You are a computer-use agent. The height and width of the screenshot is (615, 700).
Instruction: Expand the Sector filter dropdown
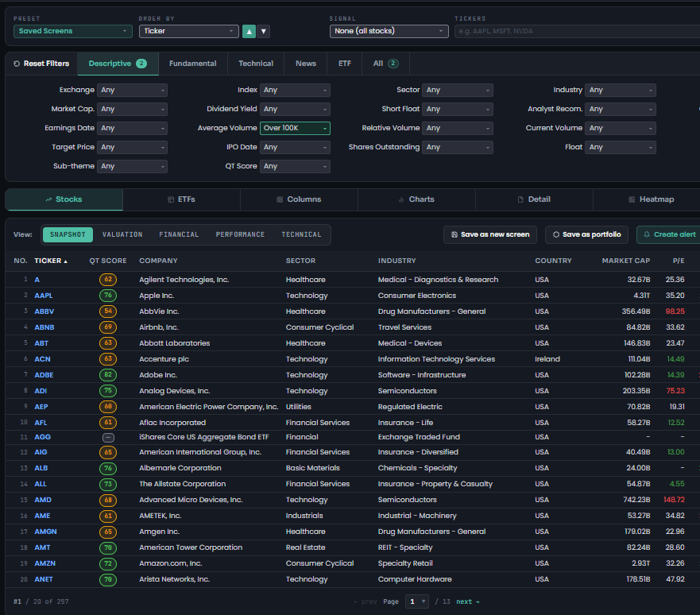point(458,90)
